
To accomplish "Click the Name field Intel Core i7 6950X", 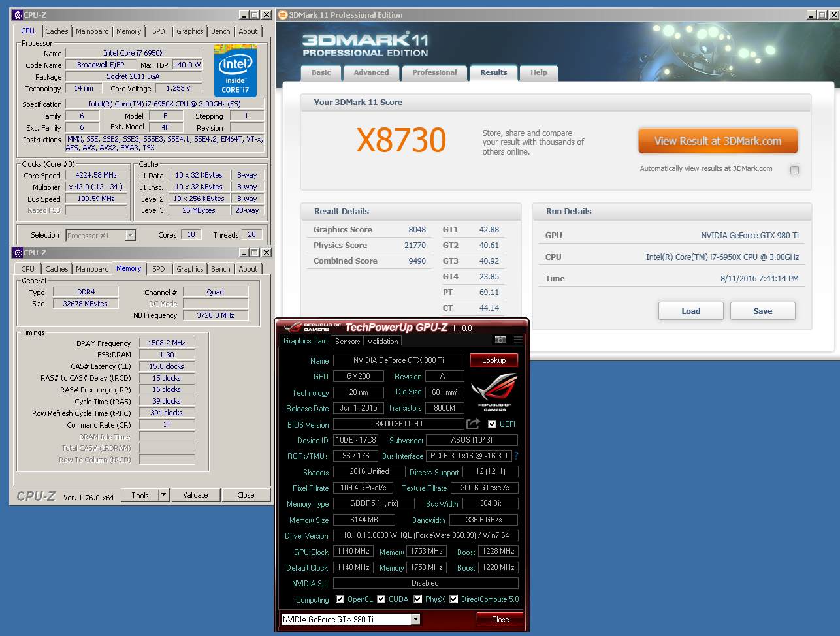I will point(133,53).
